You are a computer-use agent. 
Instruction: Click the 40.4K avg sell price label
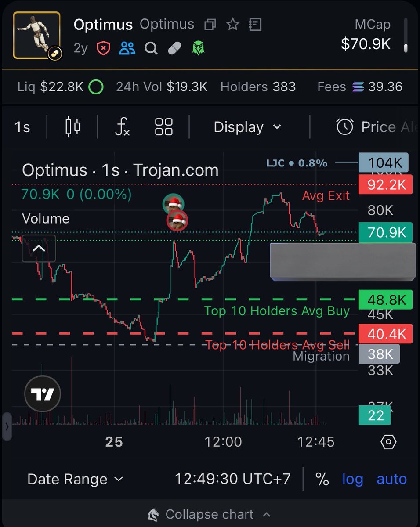pos(386,334)
